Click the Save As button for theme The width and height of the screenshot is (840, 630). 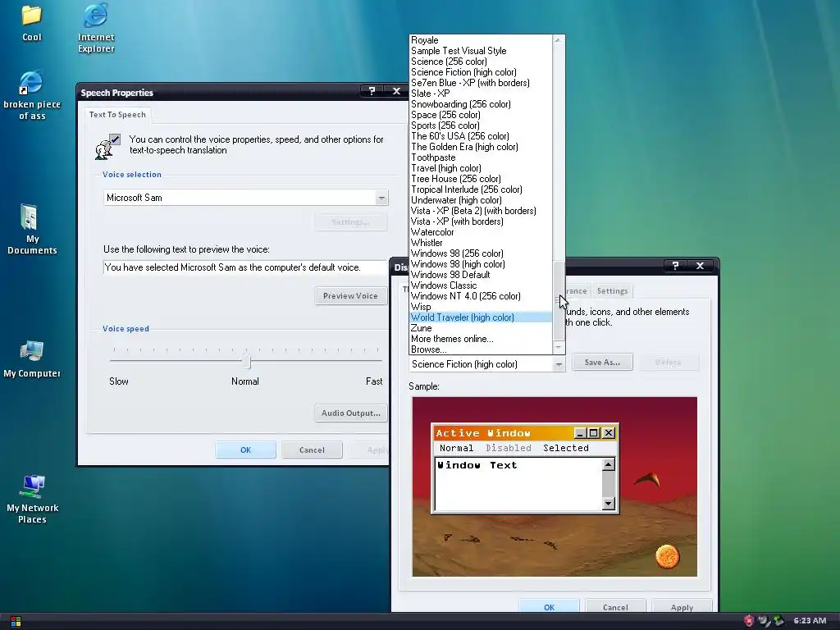coord(602,362)
